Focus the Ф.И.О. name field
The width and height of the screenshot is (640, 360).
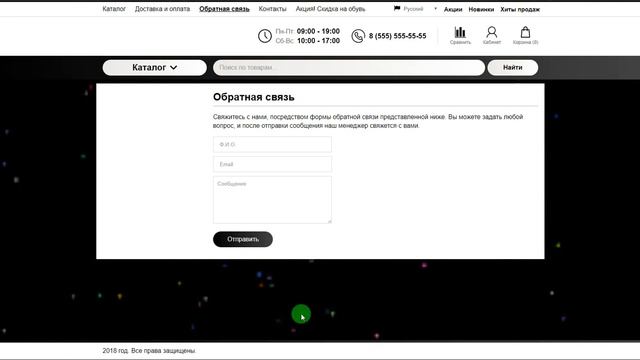pyautogui.click(x=272, y=144)
